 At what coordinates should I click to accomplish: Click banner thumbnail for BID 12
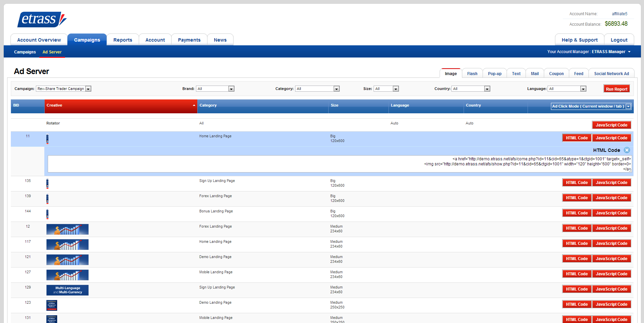[67, 229]
